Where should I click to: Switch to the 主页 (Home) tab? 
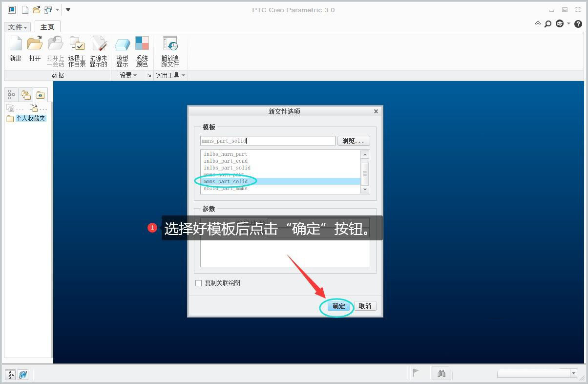click(x=47, y=27)
